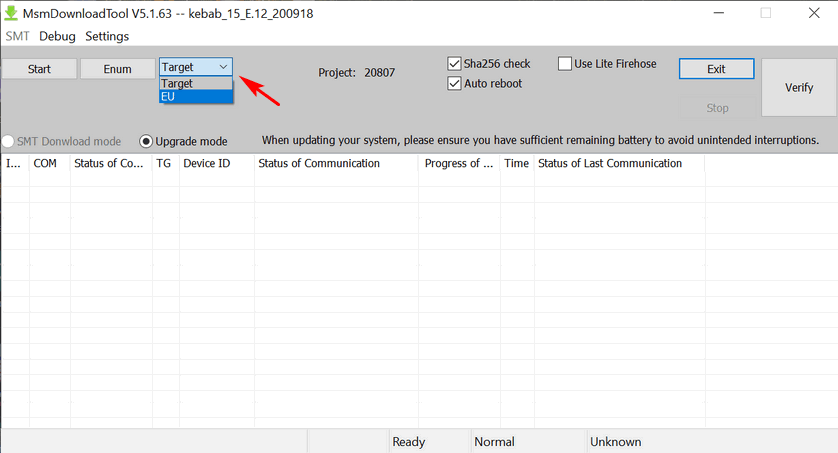Screen dimensions: 838x453
Task: Click the Time column header
Action: click(517, 163)
